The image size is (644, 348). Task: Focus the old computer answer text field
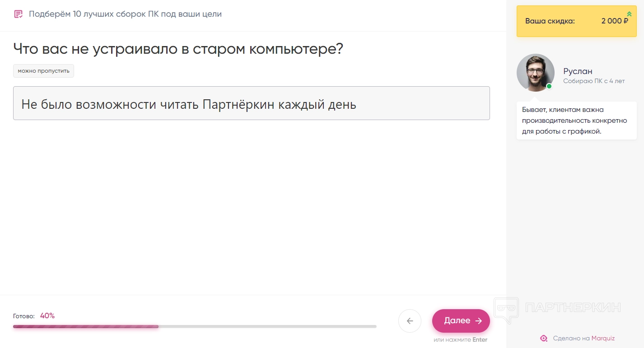pyautogui.click(x=251, y=103)
